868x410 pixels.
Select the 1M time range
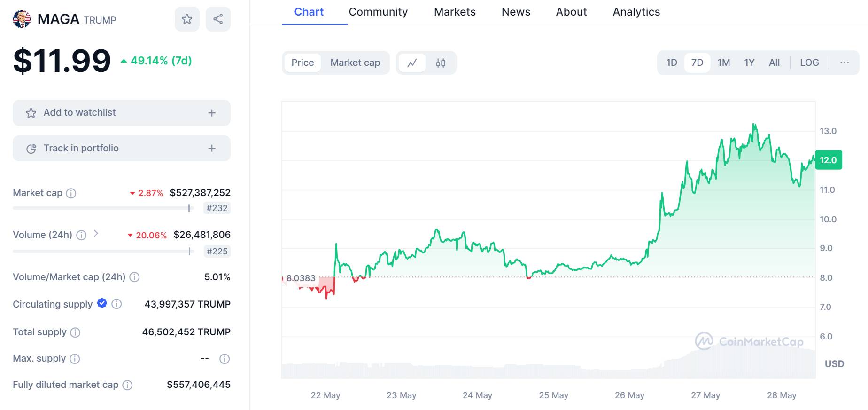[x=724, y=63]
